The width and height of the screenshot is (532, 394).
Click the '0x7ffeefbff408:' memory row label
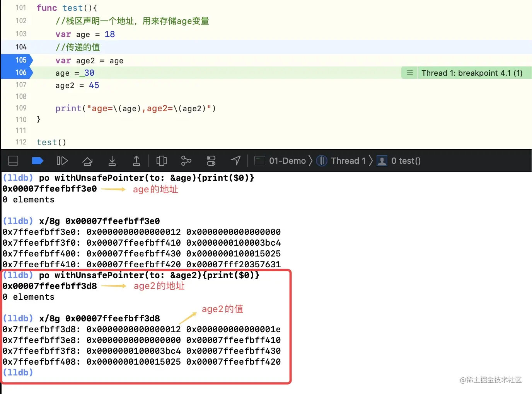click(x=41, y=362)
